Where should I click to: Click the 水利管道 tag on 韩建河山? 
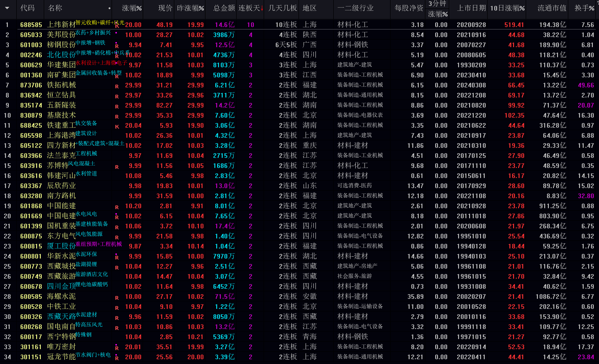[86, 174]
